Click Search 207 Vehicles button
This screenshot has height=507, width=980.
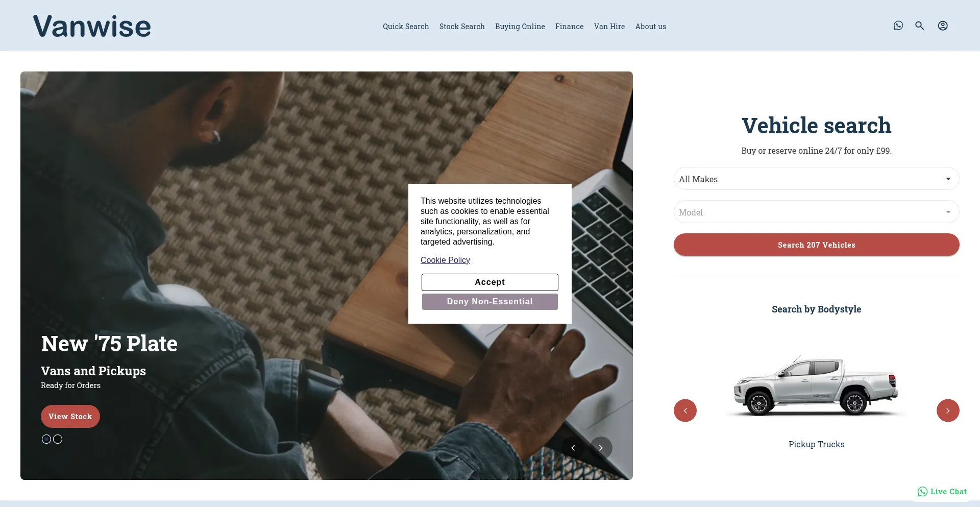[817, 245]
